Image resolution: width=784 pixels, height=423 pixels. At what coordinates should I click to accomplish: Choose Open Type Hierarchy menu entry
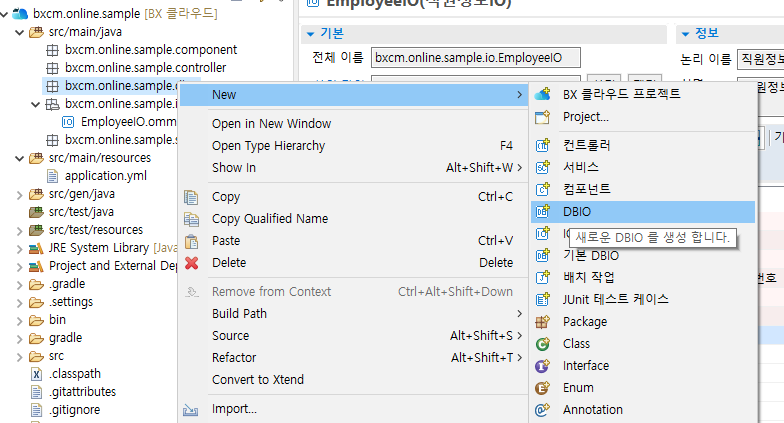268,146
